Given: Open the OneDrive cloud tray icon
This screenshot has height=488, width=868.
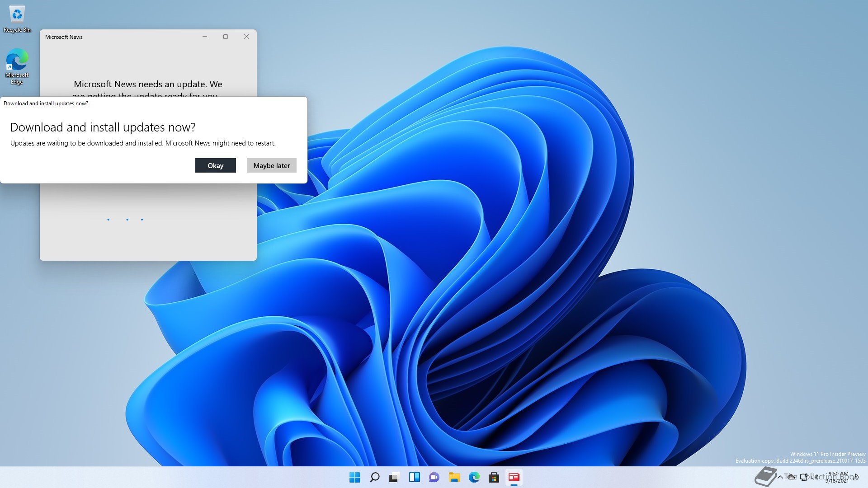Looking at the screenshot, I should (791, 477).
